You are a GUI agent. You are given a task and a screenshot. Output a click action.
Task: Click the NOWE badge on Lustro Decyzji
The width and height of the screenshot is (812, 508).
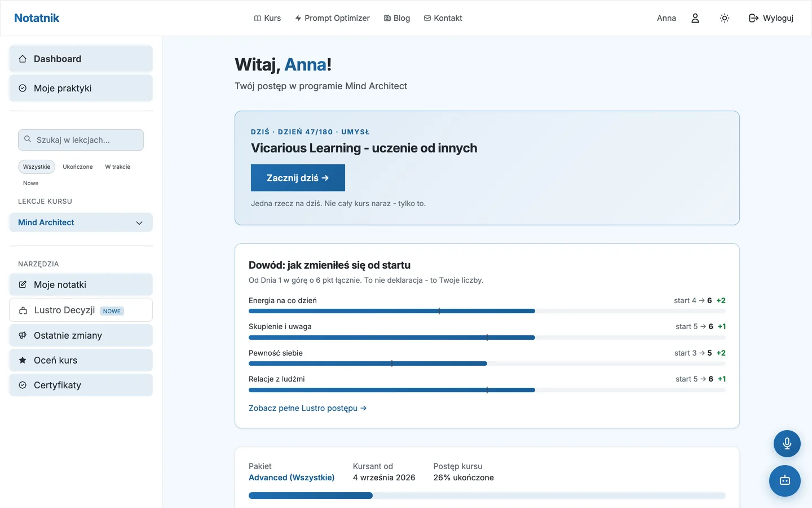click(x=112, y=311)
